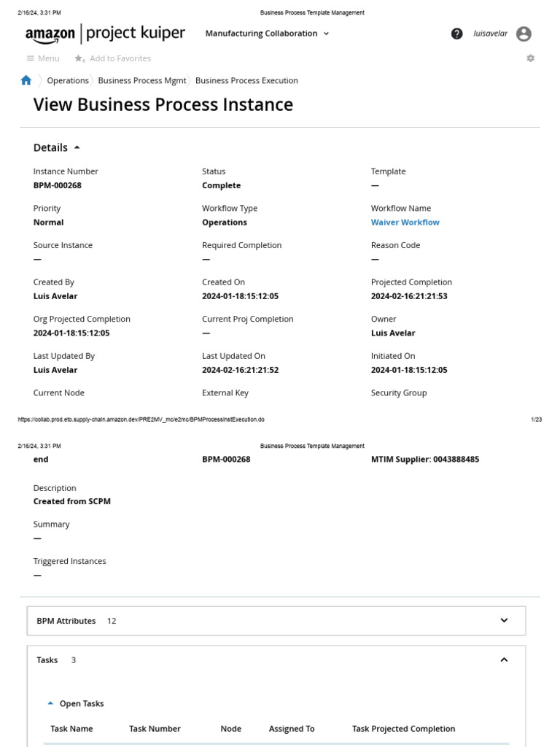
Task: Open the hamburger Menu icon
Action: point(30,58)
